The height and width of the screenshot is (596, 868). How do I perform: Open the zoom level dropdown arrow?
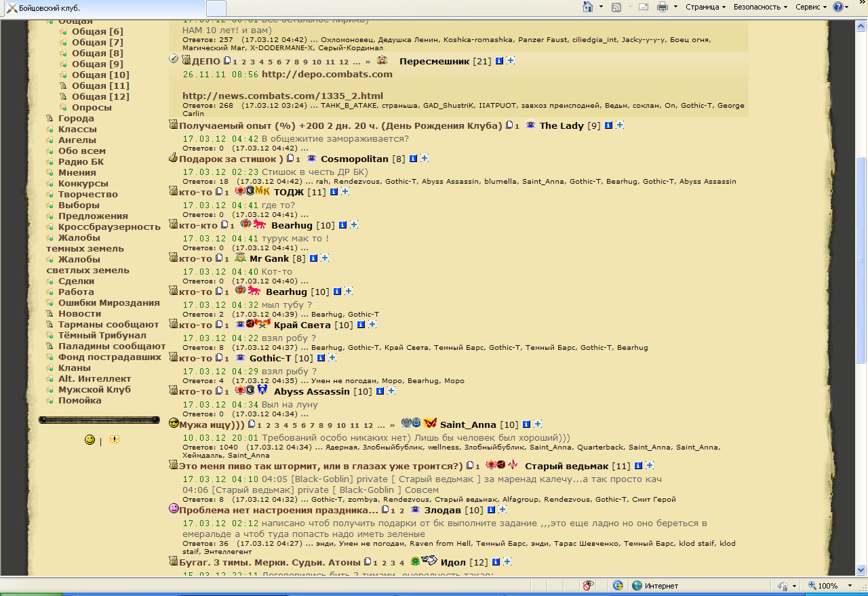850,586
